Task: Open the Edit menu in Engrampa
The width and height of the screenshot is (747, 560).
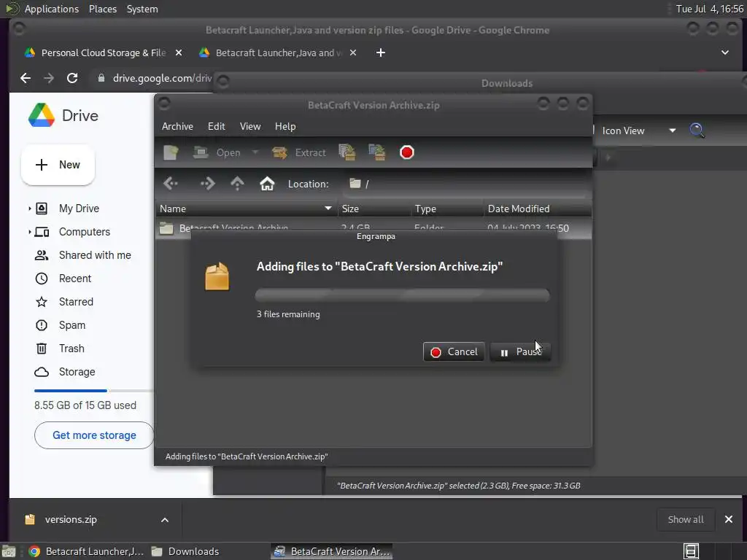Action: point(216,126)
